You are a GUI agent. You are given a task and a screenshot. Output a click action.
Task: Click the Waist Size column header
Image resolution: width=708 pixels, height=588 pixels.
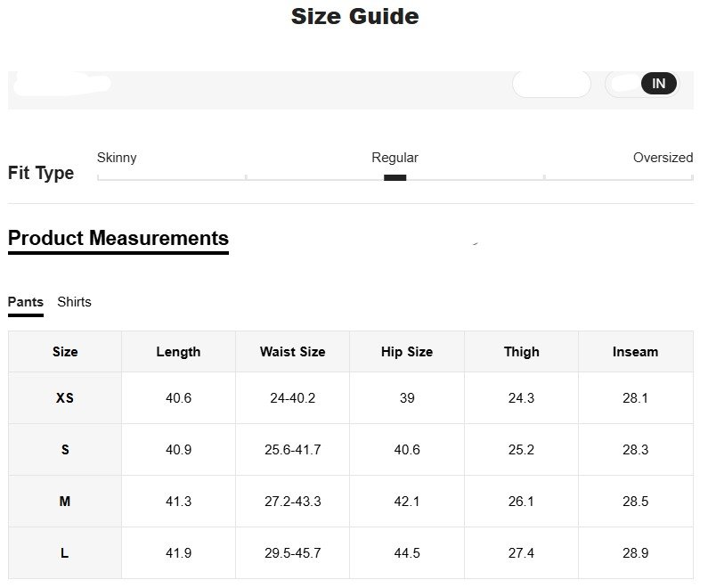point(292,352)
